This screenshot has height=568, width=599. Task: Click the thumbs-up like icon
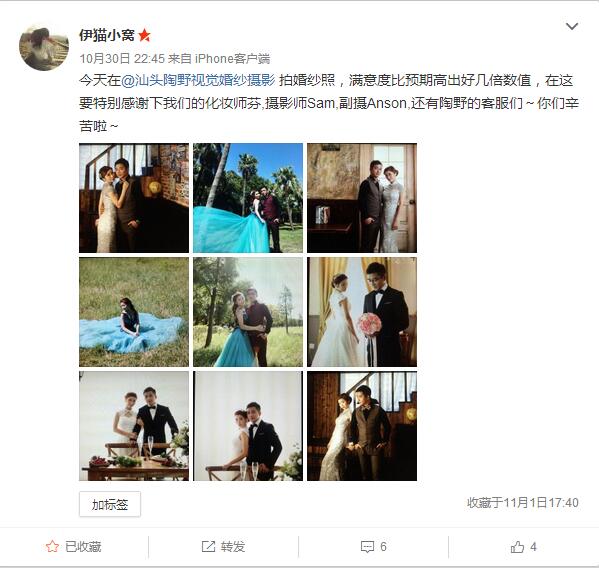517,547
